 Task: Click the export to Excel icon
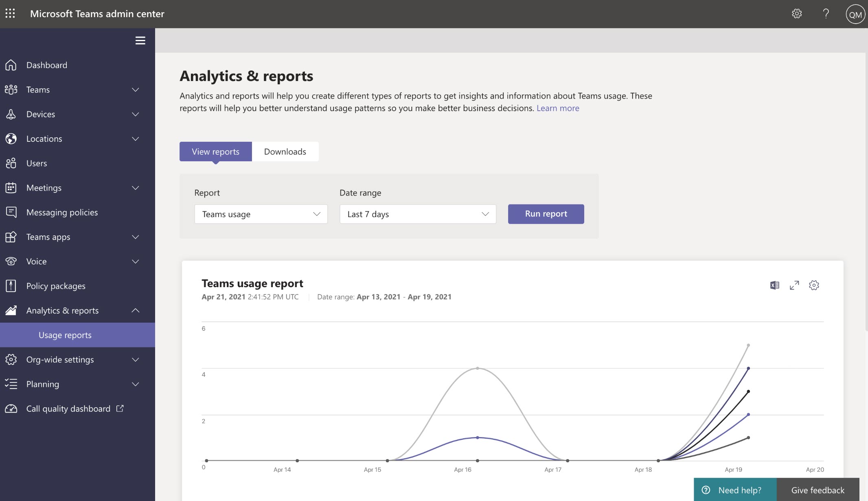click(775, 285)
